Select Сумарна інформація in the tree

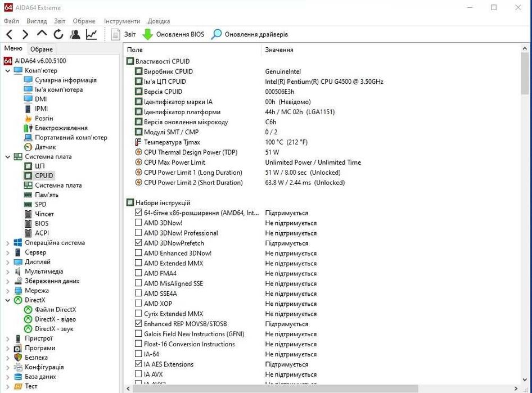pyautogui.click(x=65, y=80)
